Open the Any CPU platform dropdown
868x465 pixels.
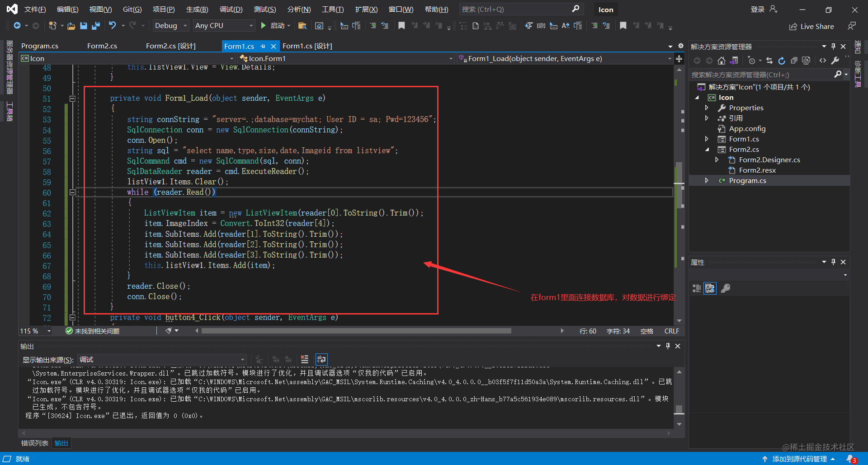(x=224, y=26)
